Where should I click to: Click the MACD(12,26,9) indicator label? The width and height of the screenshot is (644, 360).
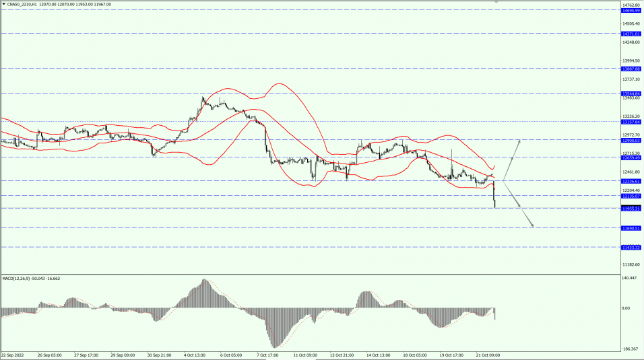pos(20,278)
